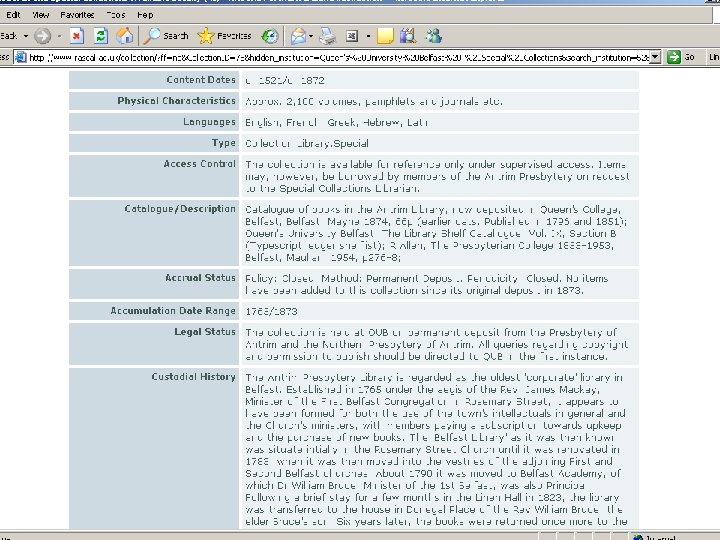Open the Help menu
This screenshot has width=720, height=540.
point(145,15)
